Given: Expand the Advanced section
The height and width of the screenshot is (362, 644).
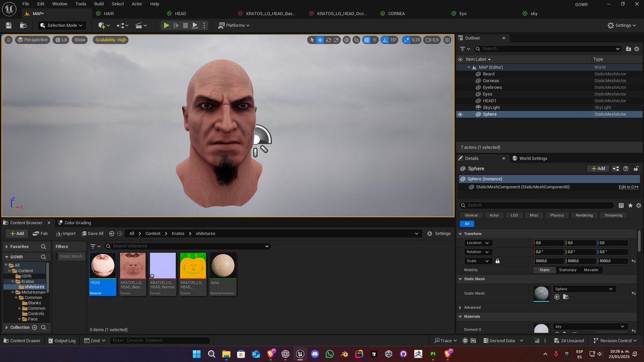Looking at the screenshot, I should click(460, 307).
